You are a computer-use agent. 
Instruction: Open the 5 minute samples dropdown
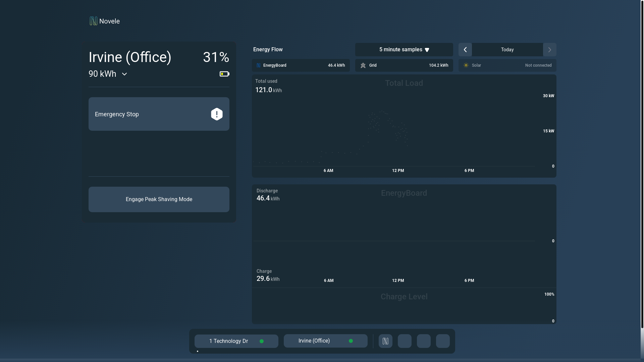[x=404, y=50]
